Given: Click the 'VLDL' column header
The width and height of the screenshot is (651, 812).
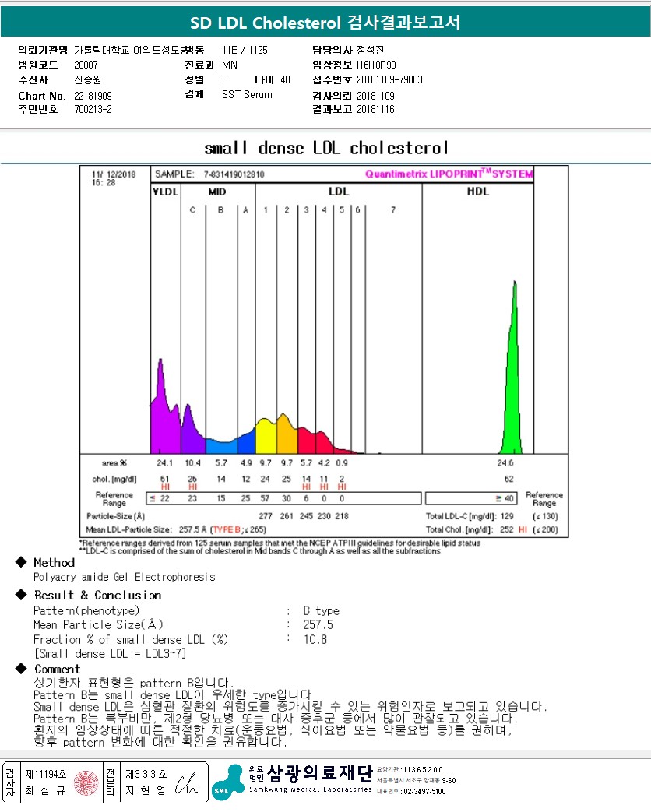Looking at the screenshot, I should (x=165, y=192).
